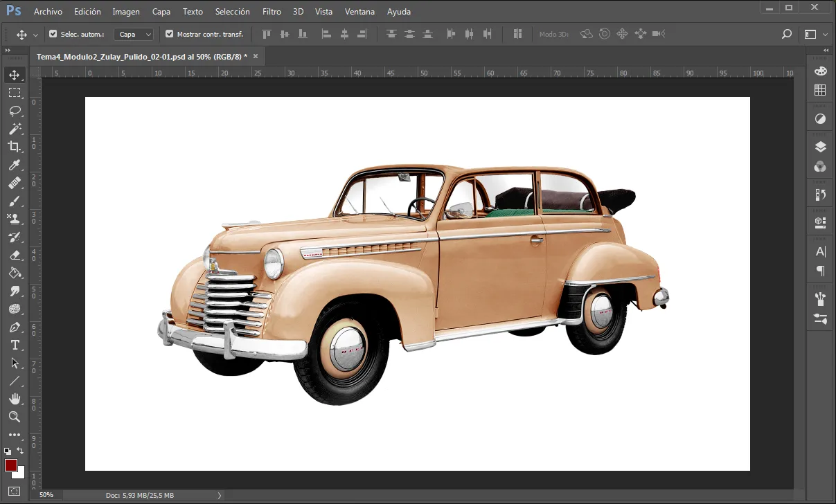
Task: Select the Rectangular Marquee tool
Action: 15,93
